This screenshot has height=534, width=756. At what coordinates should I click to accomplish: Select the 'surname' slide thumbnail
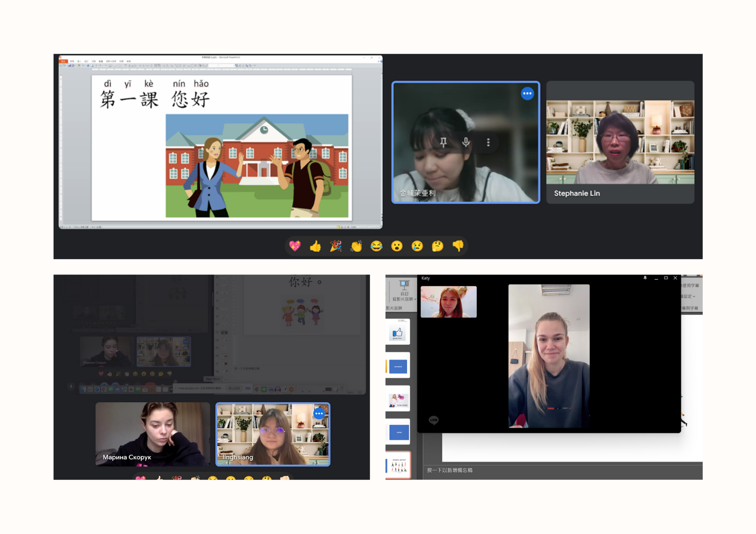[x=398, y=365]
